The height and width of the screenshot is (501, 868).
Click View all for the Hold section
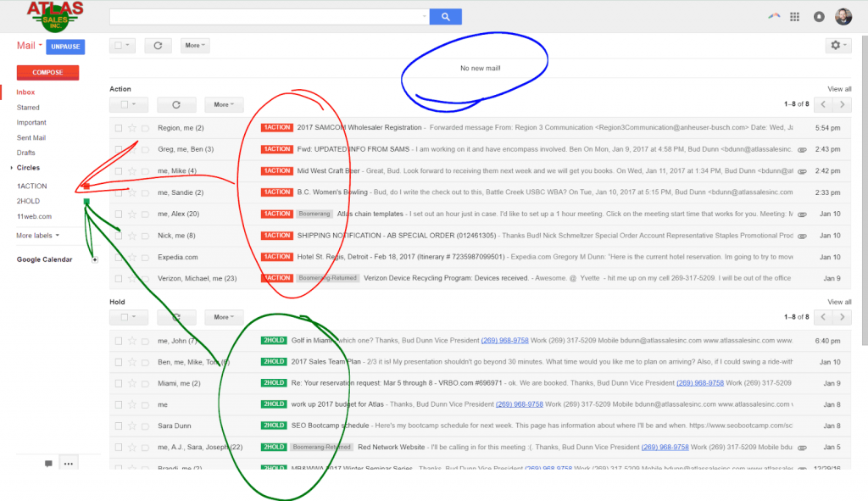coord(839,303)
